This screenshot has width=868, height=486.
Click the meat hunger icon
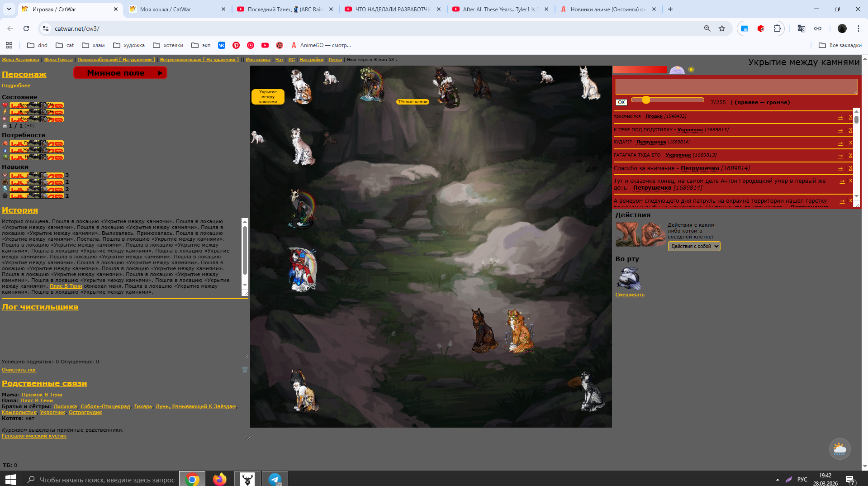tap(5, 143)
